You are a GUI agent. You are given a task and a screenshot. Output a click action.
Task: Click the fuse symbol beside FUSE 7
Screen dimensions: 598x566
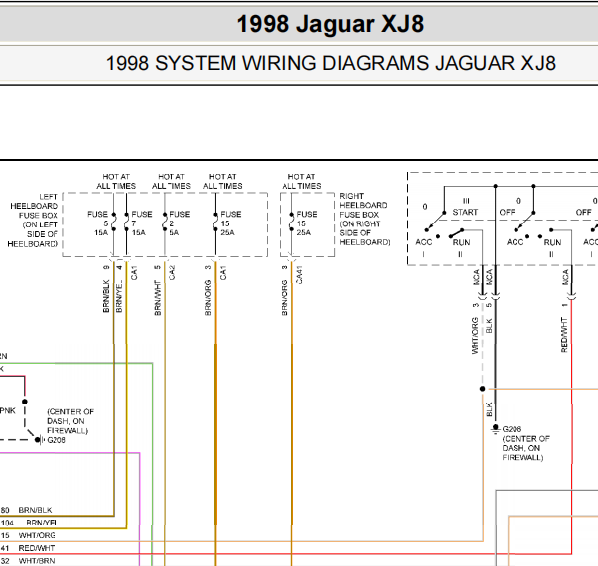pos(127,222)
